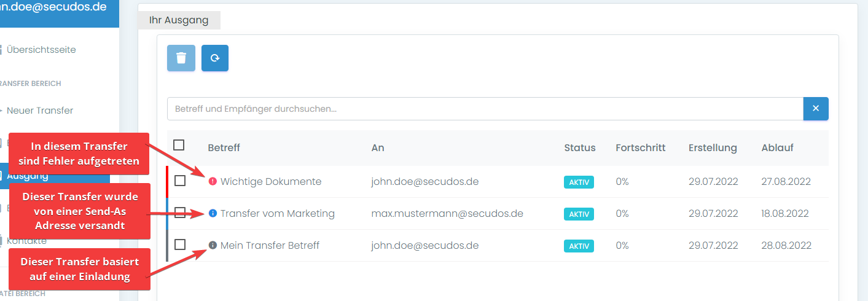Open the Mein Transfer Betreff entry
This screenshot has width=868, height=301.
(x=270, y=246)
